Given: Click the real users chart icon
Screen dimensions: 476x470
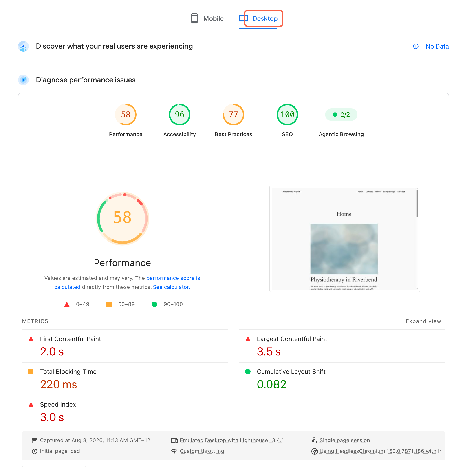Looking at the screenshot, I should (x=23, y=46).
